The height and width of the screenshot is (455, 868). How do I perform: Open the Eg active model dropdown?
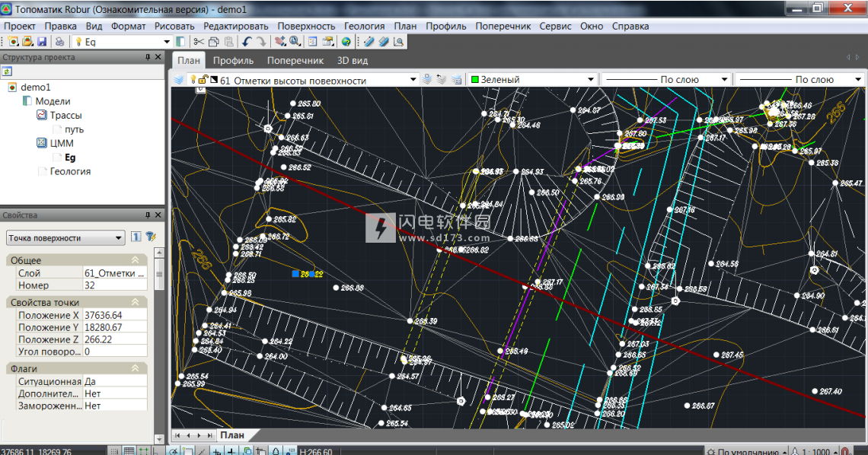pos(167,42)
